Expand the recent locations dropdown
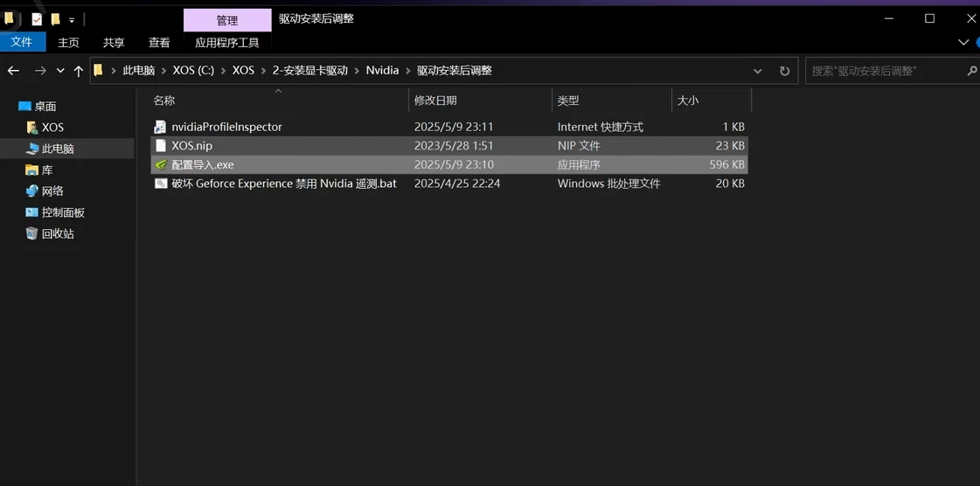This screenshot has width=980, height=486. pyautogui.click(x=60, y=71)
